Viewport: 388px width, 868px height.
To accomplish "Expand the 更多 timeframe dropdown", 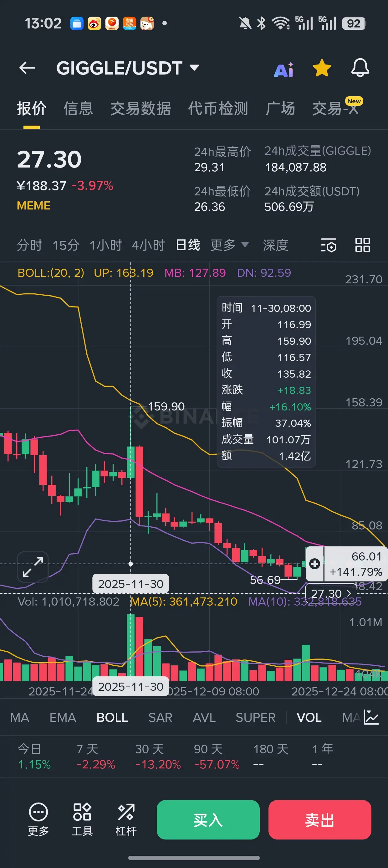I will point(229,245).
